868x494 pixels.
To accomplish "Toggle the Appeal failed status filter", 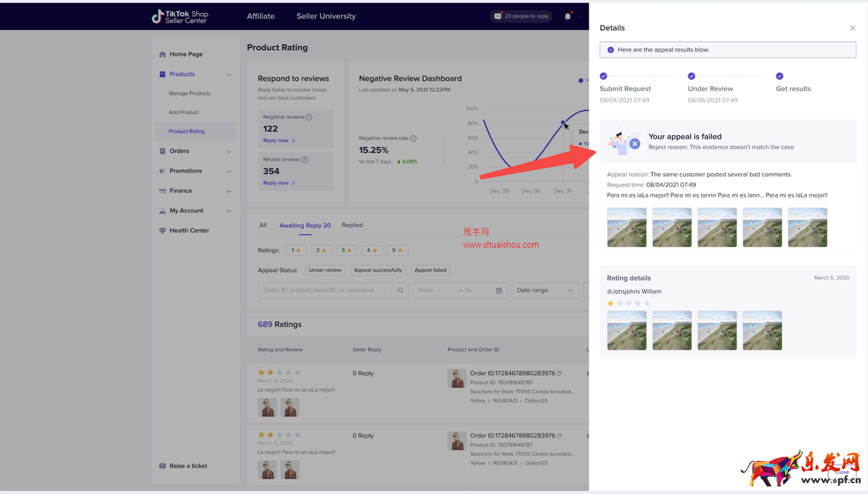I will click(x=431, y=270).
